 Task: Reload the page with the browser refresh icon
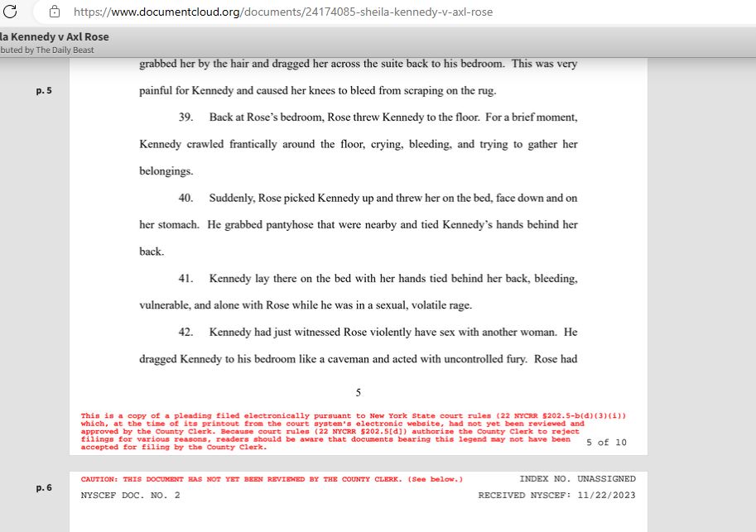click(10, 12)
